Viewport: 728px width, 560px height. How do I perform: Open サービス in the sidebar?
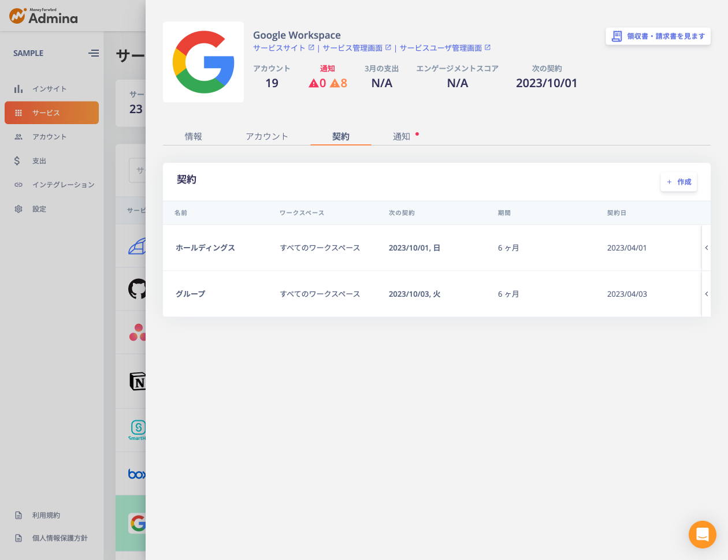click(x=51, y=113)
